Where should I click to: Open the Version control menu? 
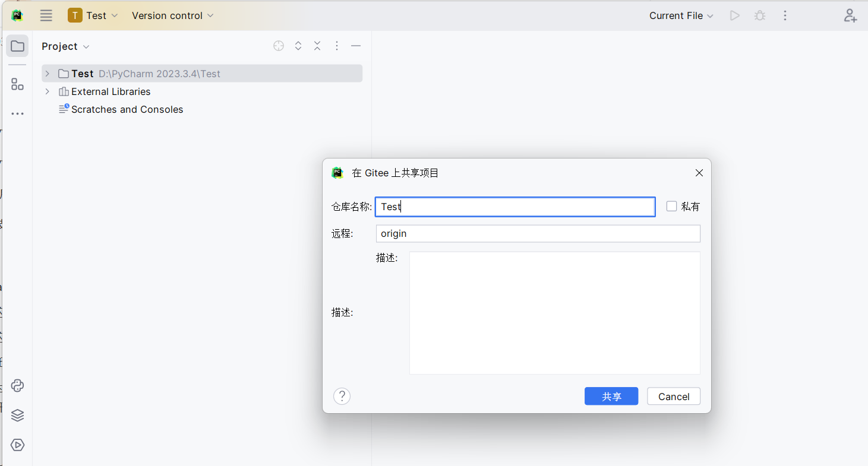[x=173, y=16]
